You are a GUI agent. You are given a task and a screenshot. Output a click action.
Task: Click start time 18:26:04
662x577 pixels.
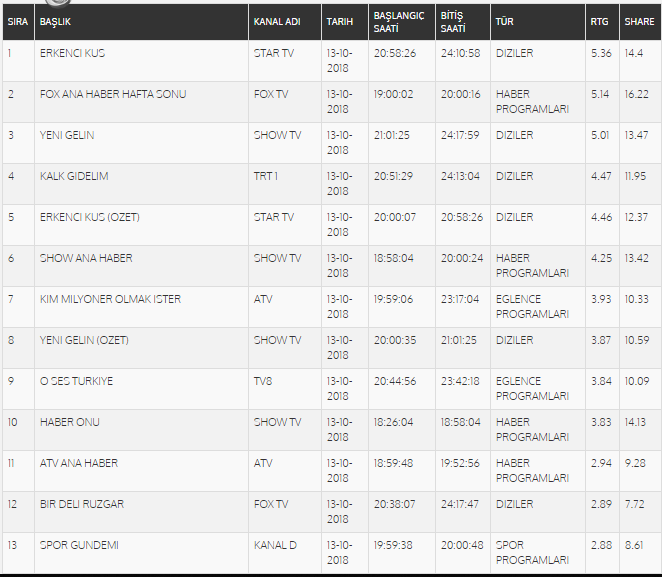393,422
